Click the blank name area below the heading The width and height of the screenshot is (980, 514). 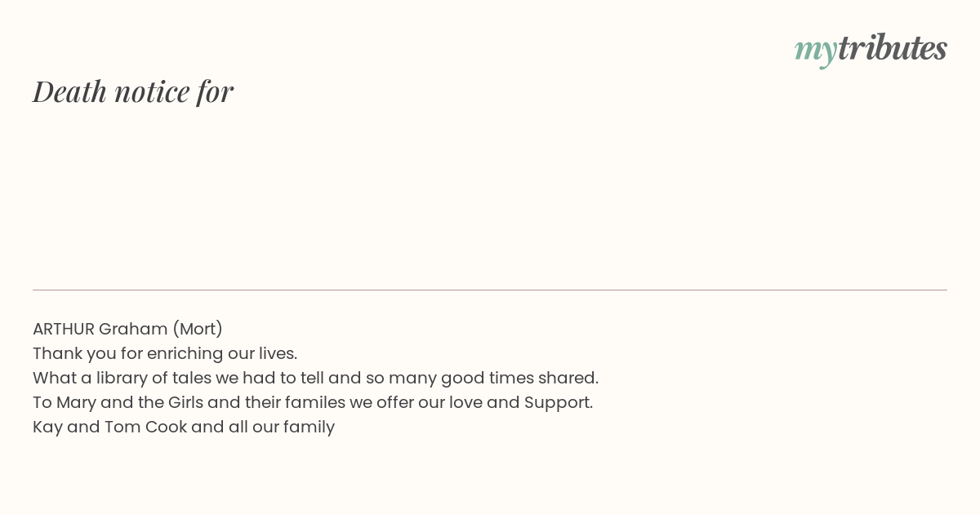point(490,196)
